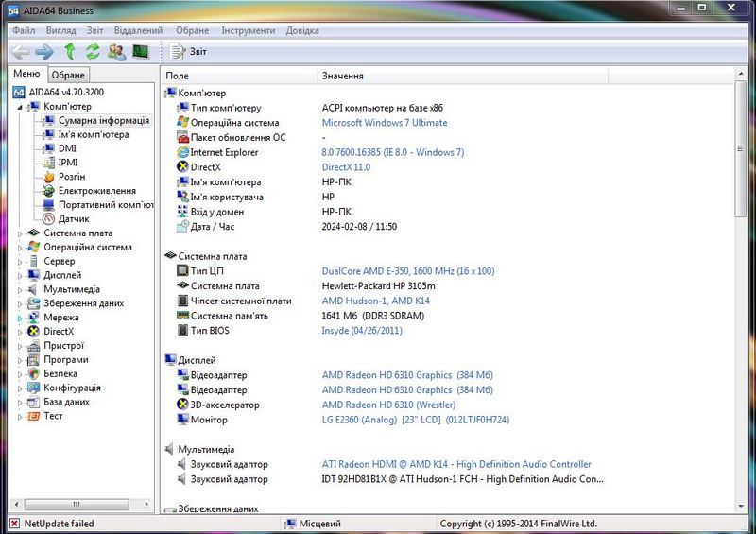Expand the Системна плата tree node

pos(21,233)
